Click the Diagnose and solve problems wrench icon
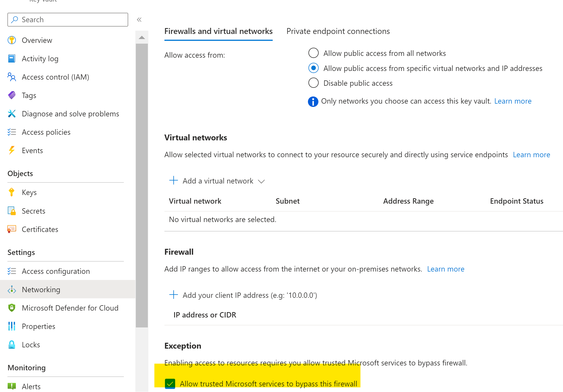The width and height of the screenshot is (563, 392). click(x=12, y=114)
